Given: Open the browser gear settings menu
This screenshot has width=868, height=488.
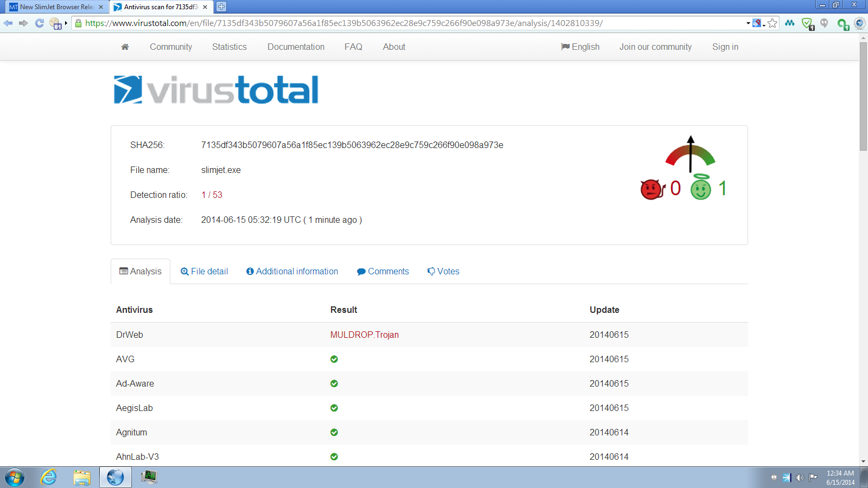Looking at the screenshot, I should (859, 23).
